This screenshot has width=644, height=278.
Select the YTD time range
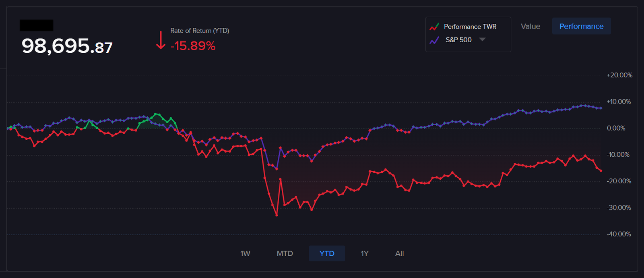[x=327, y=253]
